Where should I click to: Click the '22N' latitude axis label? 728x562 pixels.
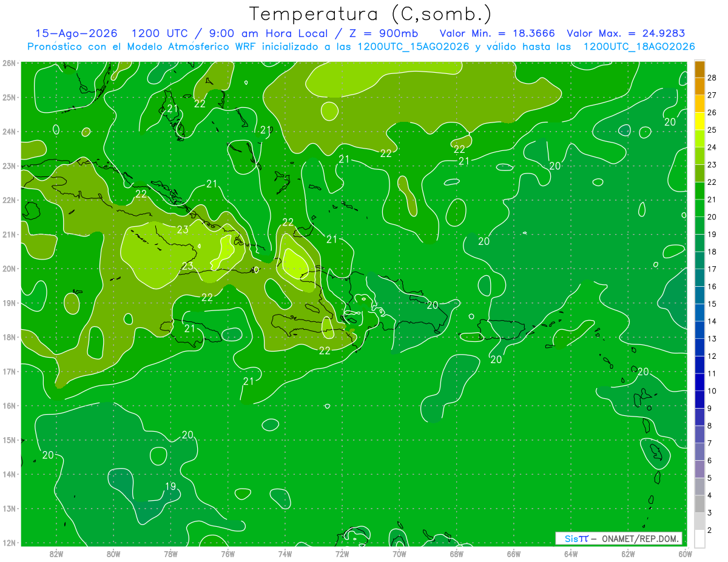pos(9,200)
